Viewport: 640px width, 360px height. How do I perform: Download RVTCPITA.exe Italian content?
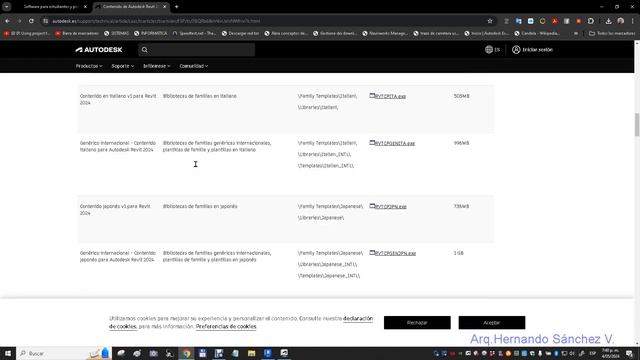click(390, 96)
